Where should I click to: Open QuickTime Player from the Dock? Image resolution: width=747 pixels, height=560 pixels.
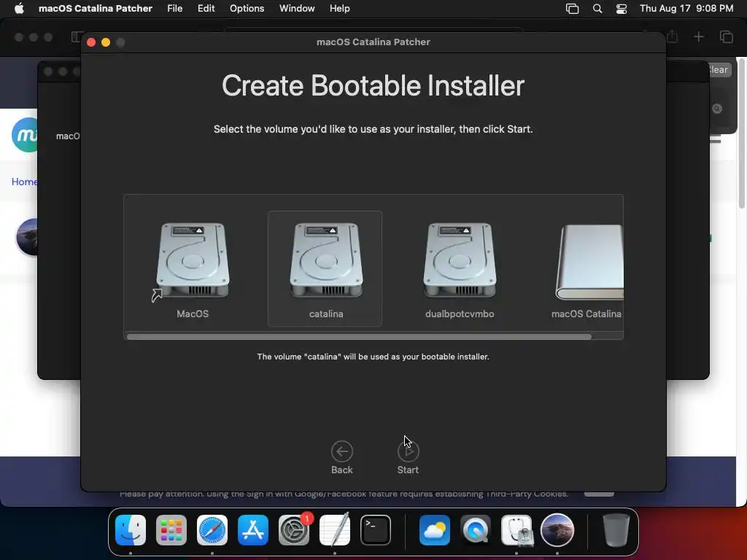(x=476, y=530)
